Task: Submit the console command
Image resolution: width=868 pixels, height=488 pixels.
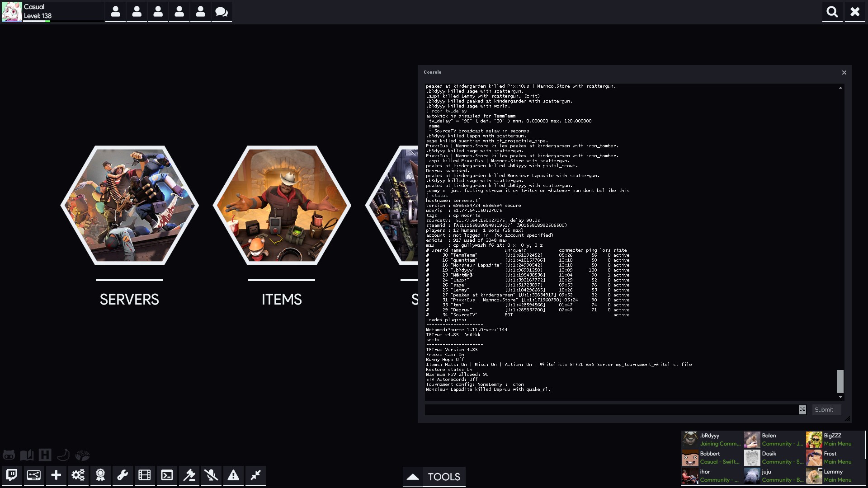Action: pyautogui.click(x=826, y=410)
